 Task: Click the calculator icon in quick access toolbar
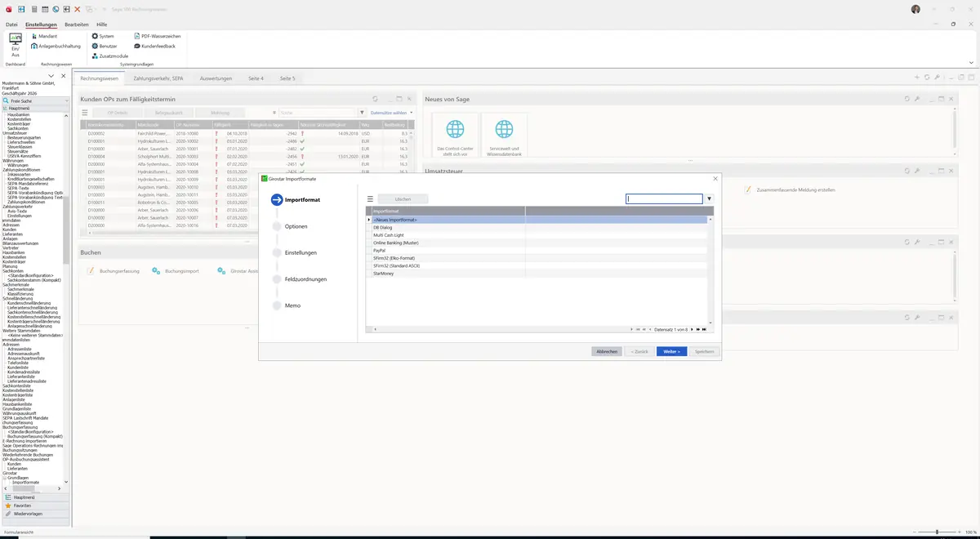pos(33,9)
